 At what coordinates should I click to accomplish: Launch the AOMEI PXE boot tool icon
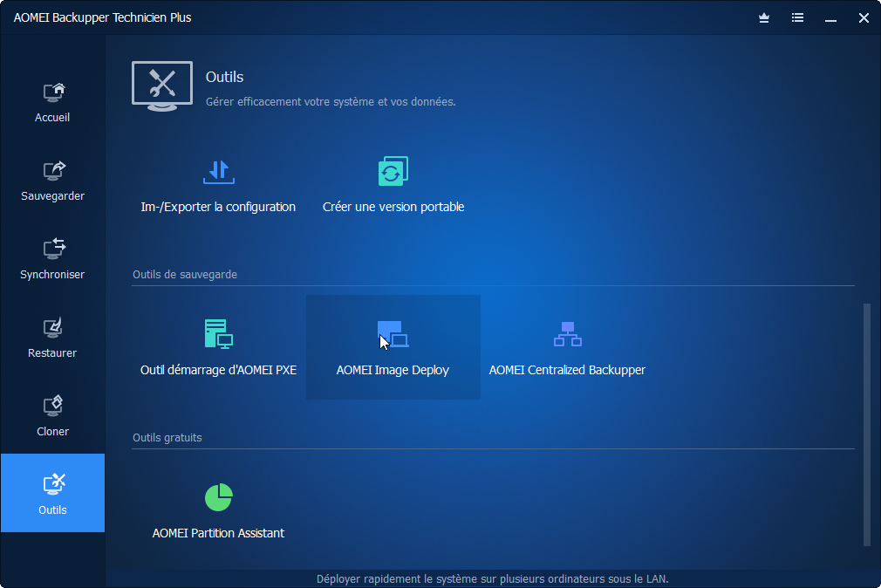(x=219, y=334)
